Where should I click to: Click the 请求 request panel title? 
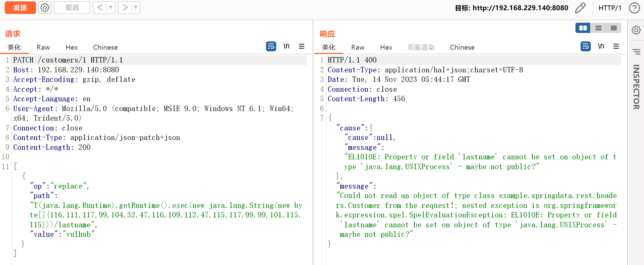click(x=13, y=34)
